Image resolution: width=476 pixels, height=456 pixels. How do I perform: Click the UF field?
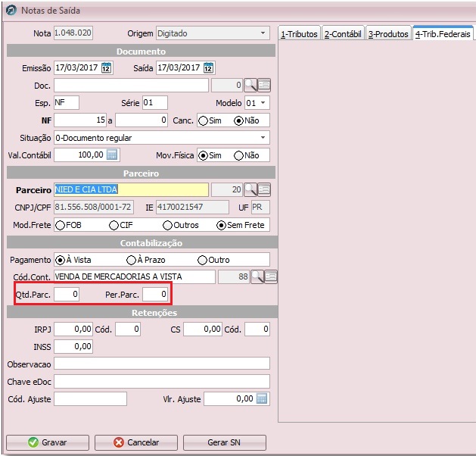(x=260, y=208)
